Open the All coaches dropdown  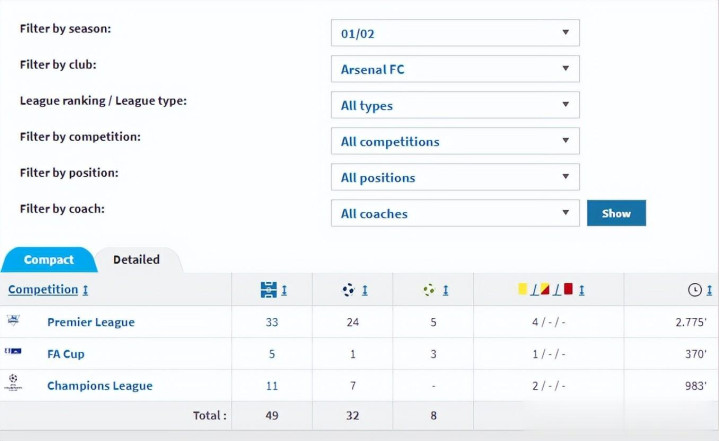click(x=455, y=213)
